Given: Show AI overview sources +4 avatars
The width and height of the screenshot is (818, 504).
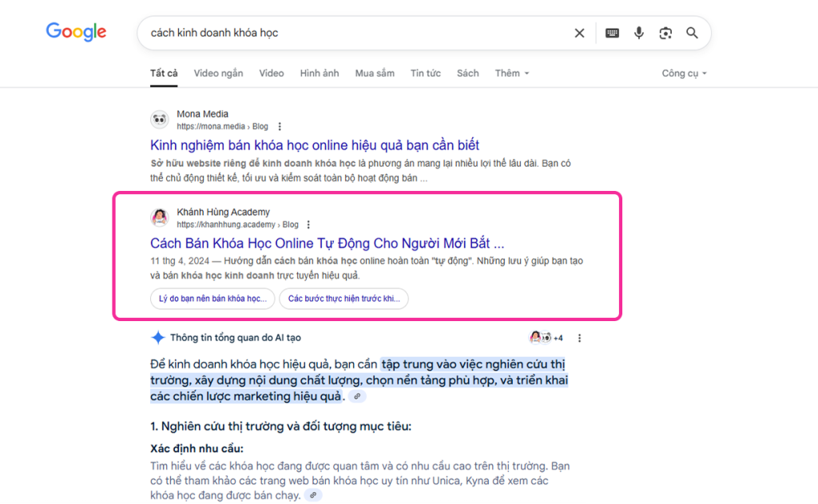Looking at the screenshot, I should pyautogui.click(x=546, y=338).
